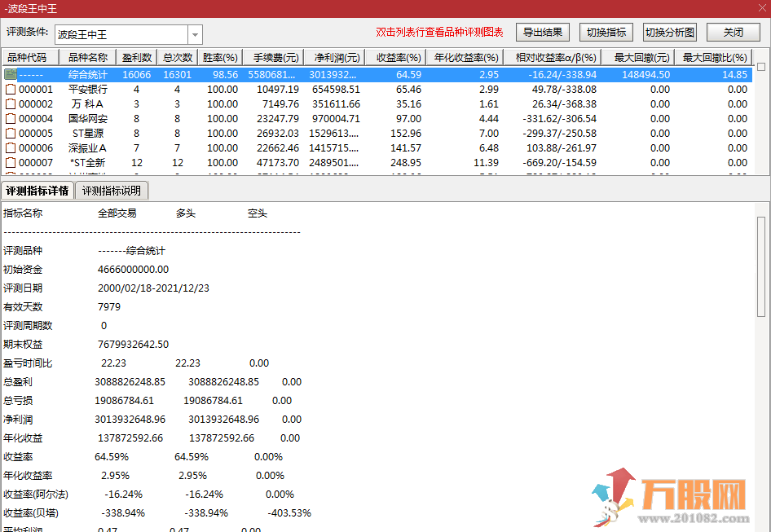
Task: Click the -669.20/-154.59 cell
Action: pos(560,163)
